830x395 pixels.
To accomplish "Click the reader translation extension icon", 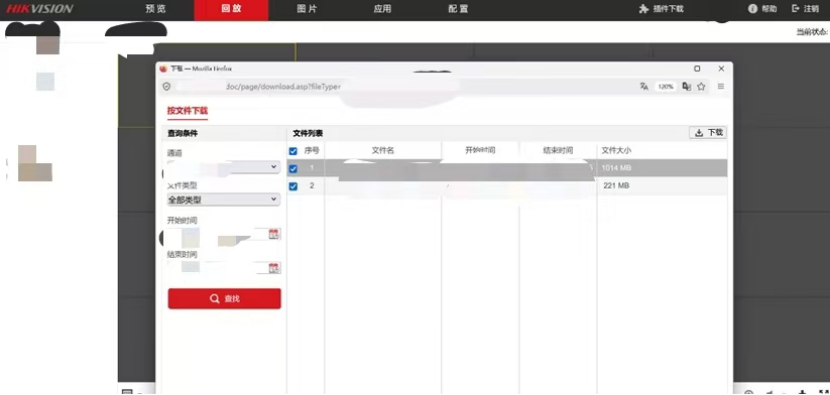I will 687,86.
